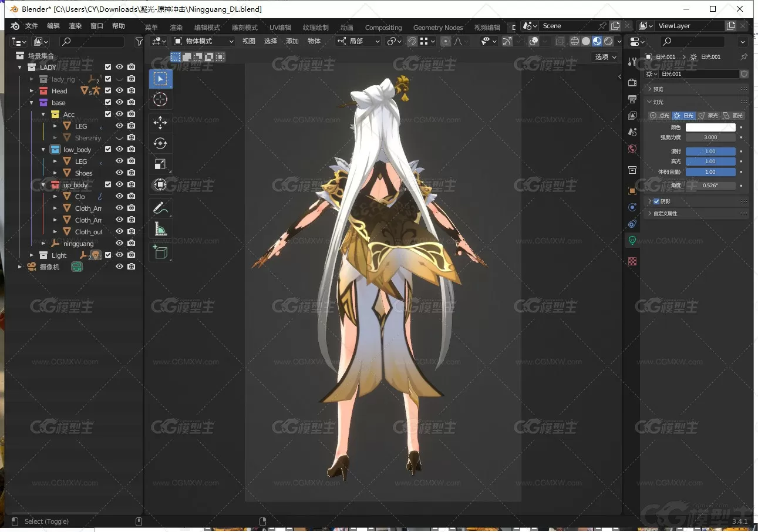Set light type to Area
Image resolution: width=758 pixels, height=532 pixels.
[733, 116]
